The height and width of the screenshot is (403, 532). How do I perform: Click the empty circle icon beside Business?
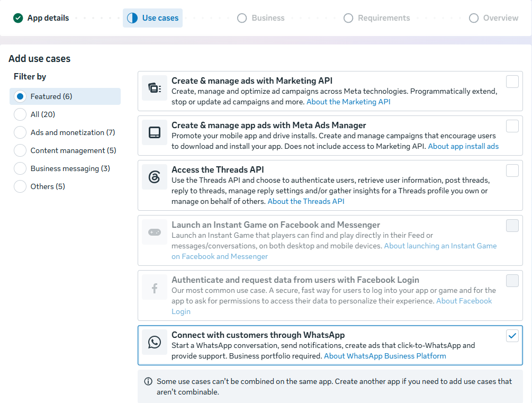coord(242,18)
